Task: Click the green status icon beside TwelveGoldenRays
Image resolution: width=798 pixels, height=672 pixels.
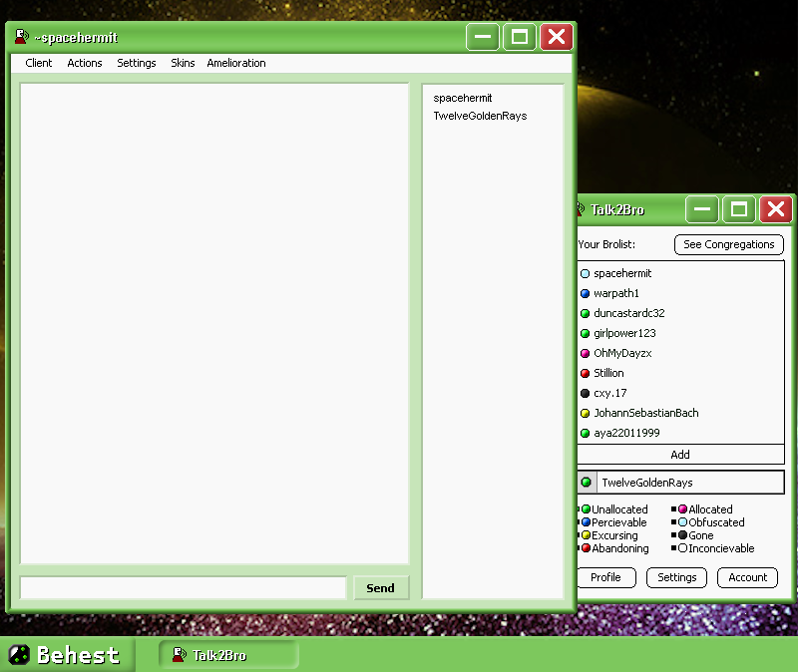Action: click(x=587, y=483)
